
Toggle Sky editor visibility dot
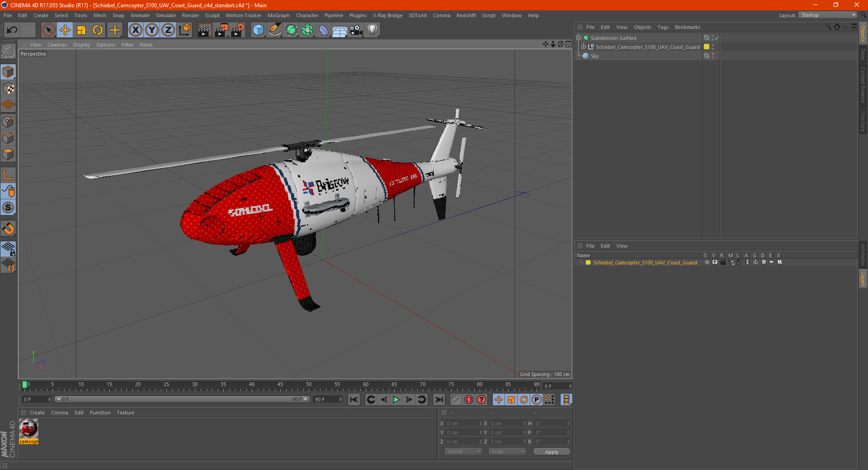tap(713, 54)
